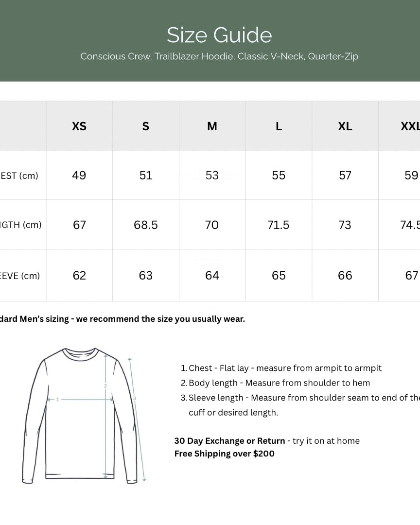Select the XL size column header
This screenshot has width=420, height=525.
(345, 126)
